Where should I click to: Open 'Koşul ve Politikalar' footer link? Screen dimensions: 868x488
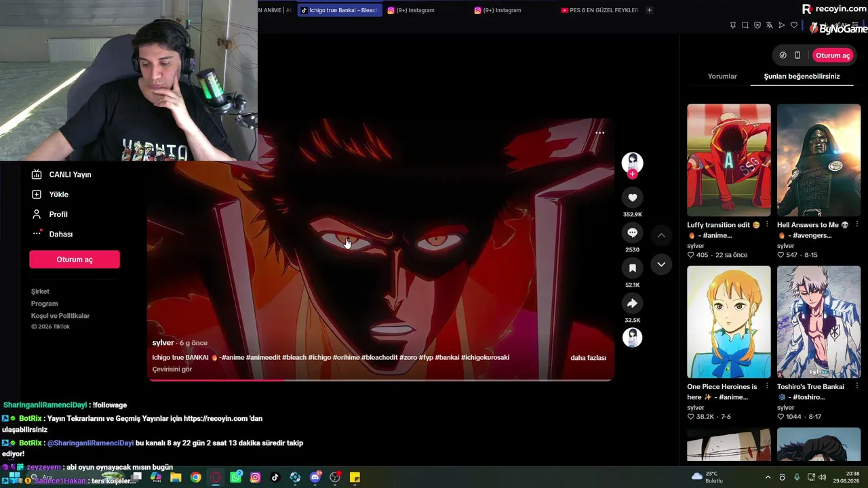60,316
